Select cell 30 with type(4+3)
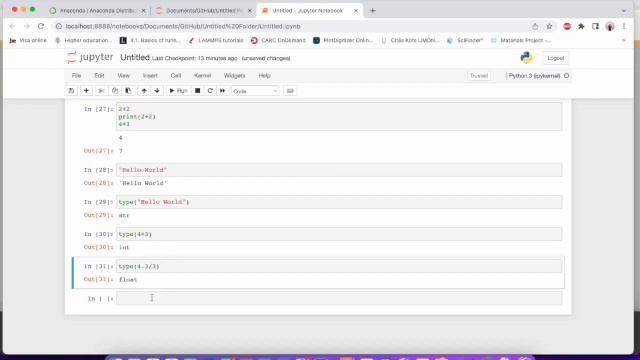 339,234
